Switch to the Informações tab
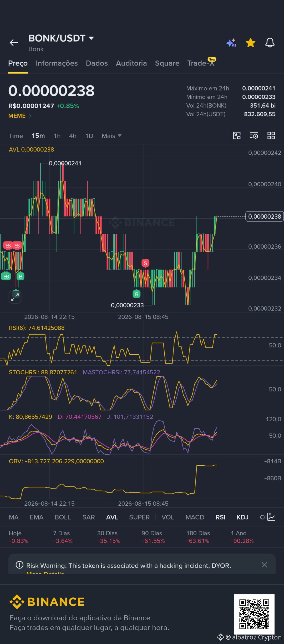The width and height of the screenshot is (284, 644). pyautogui.click(x=57, y=63)
